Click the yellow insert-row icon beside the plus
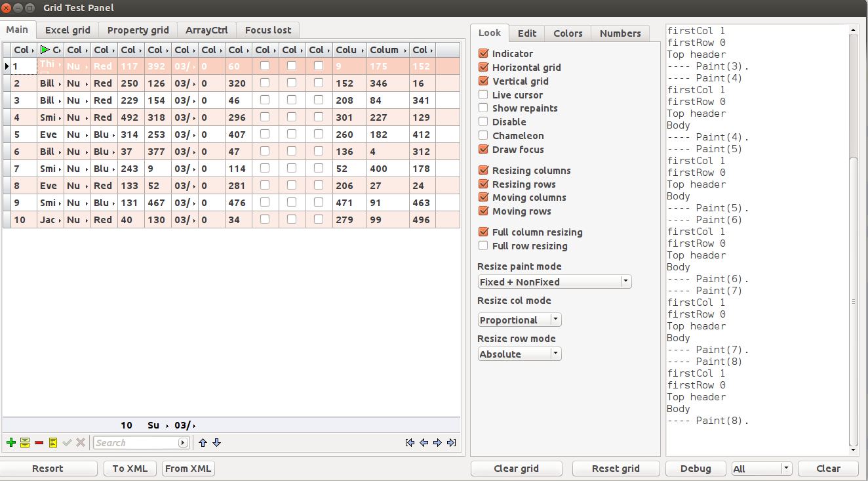868x481 pixels. pos(25,443)
